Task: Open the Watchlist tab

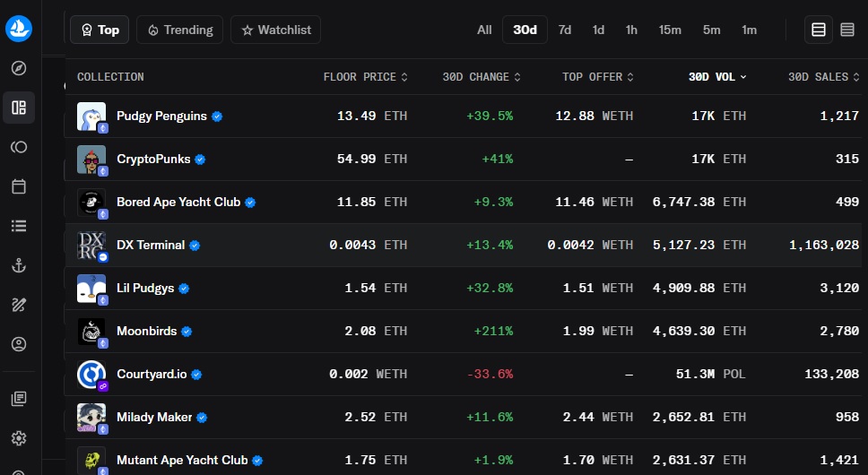Action: (x=275, y=30)
